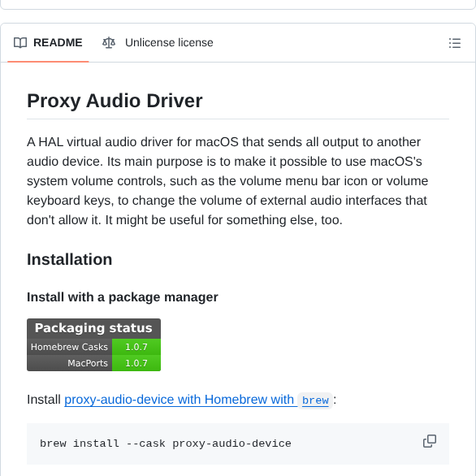This screenshot has width=476, height=476.
Task: Click Install with a package manager heading
Action: pos(123,297)
